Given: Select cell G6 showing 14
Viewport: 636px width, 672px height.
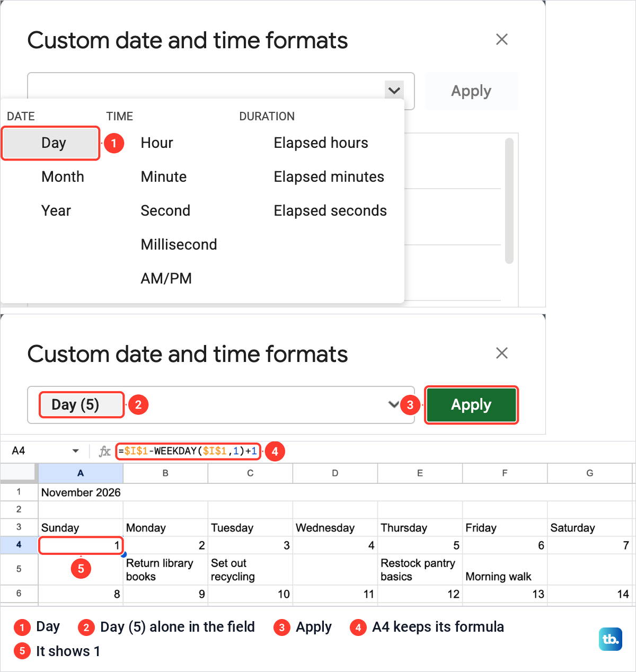Looking at the screenshot, I should pyautogui.click(x=589, y=594).
